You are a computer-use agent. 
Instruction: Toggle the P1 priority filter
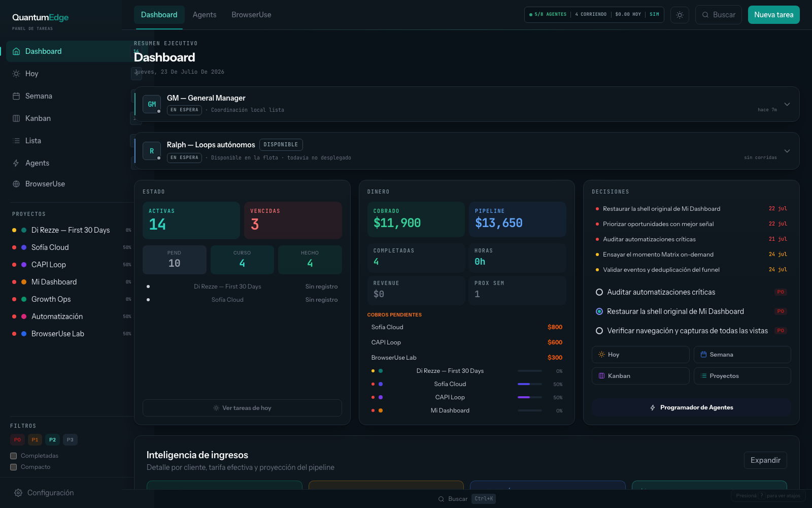click(35, 440)
